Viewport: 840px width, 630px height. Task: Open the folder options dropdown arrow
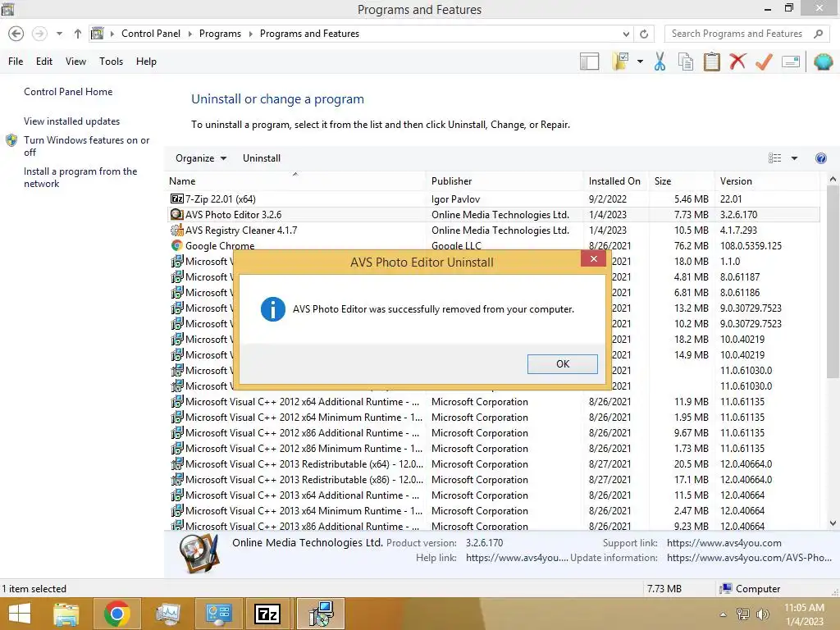point(640,62)
